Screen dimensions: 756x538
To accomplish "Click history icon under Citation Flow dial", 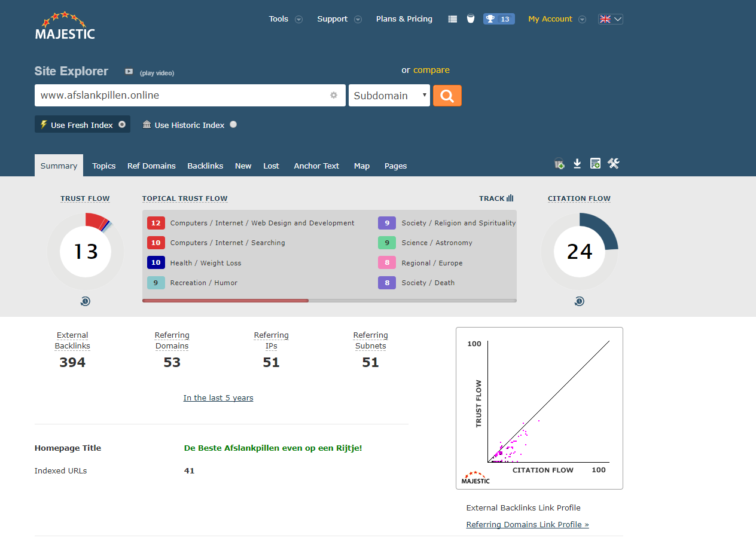I will 580,301.
